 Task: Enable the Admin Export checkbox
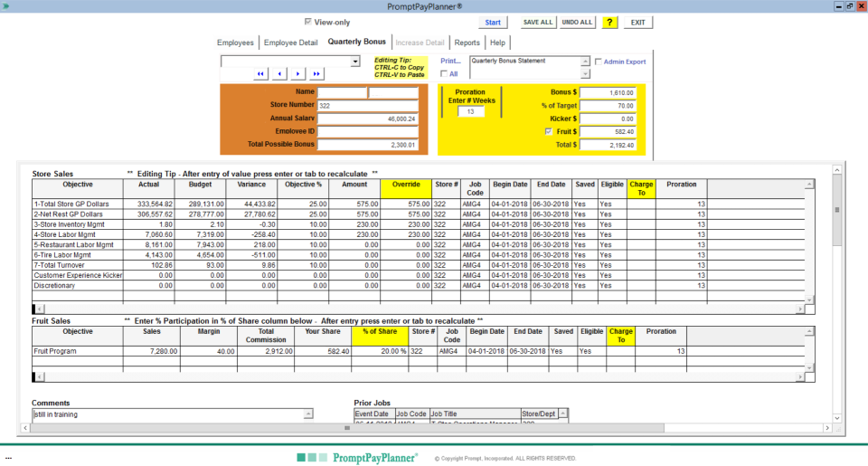pos(599,62)
